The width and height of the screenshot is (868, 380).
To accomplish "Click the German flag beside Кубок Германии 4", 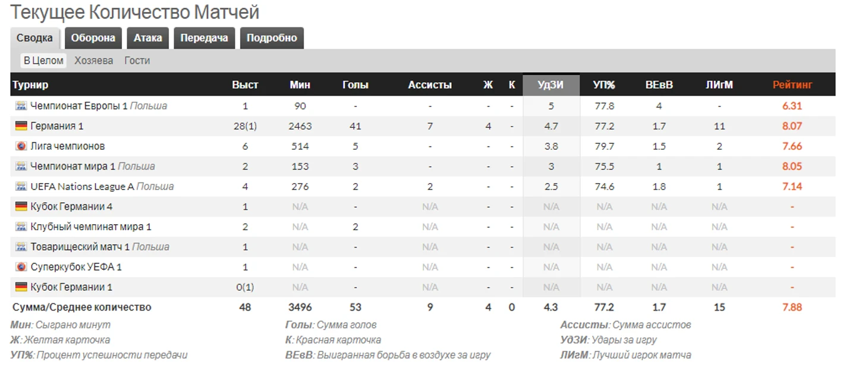I will (x=21, y=207).
